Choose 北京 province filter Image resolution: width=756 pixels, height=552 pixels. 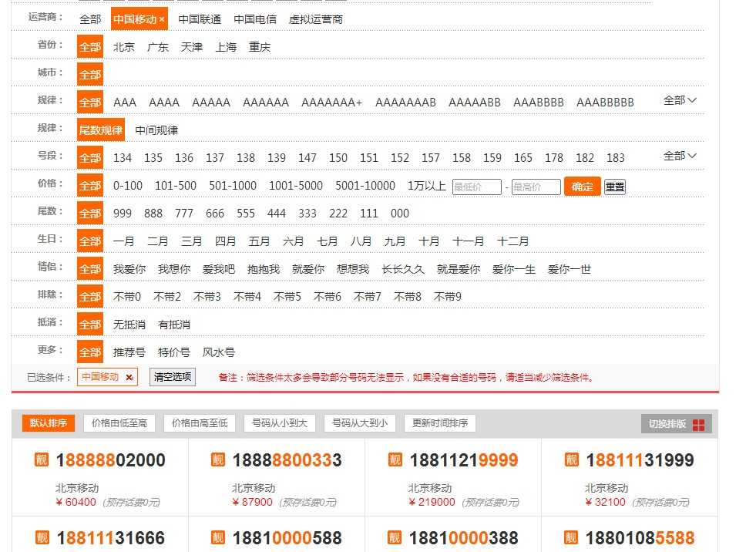click(x=124, y=47)
